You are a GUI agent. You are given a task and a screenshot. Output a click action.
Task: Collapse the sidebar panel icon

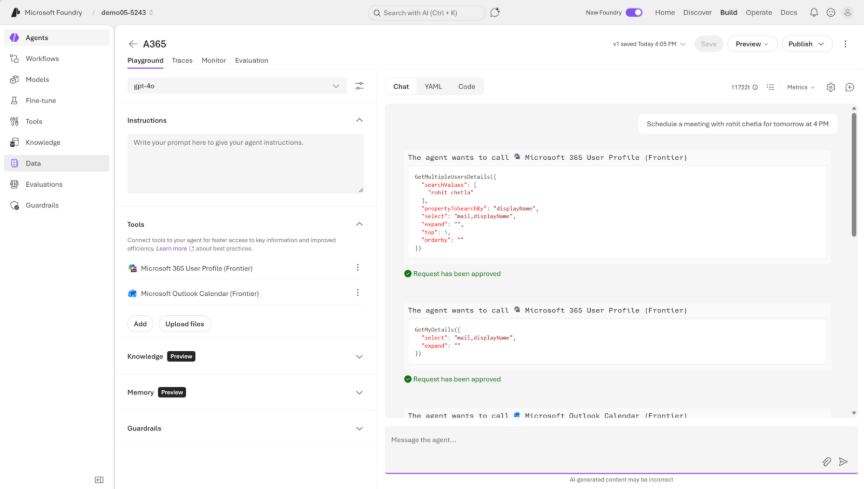(x=99, y=480)
